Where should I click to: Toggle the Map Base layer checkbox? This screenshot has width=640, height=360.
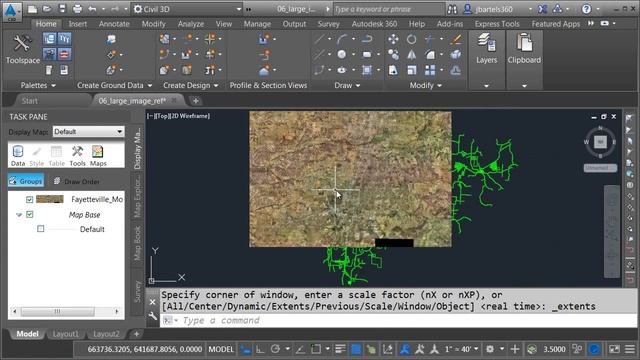click(29, 214)
